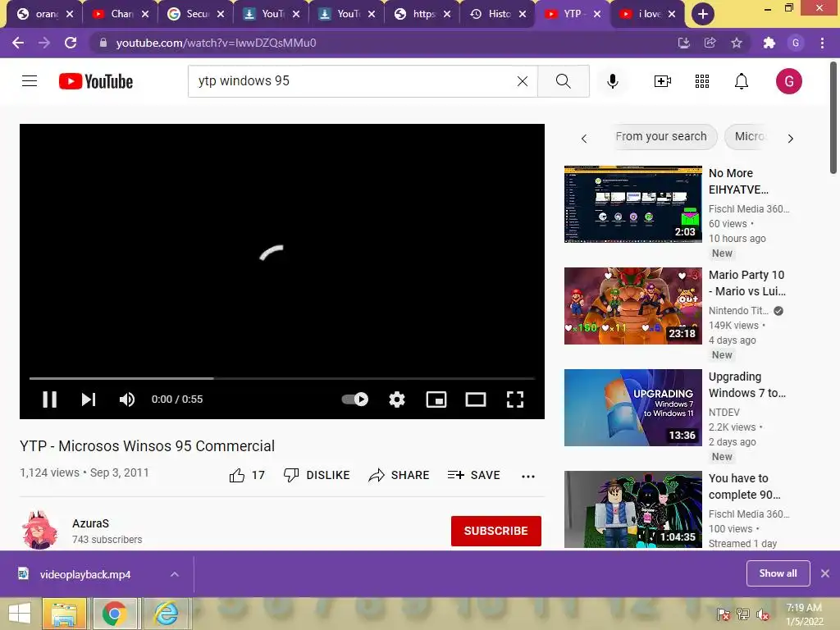Image resolution: width=840 pixels, height=630 pixels.
Task: Open 'You have to complete 90' thumbnail
Action: (x=632, y=509)
